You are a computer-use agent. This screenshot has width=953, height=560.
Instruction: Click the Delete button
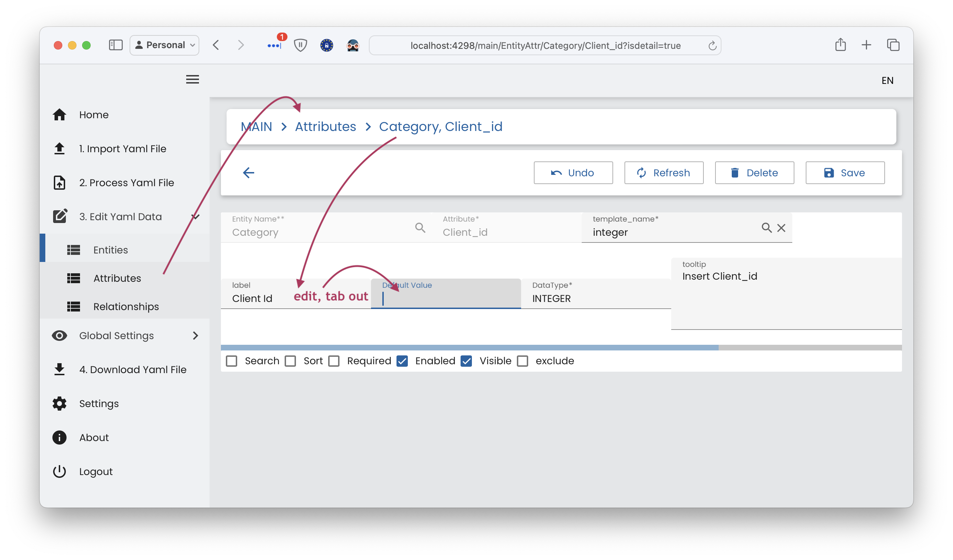pyautogui.click(x=754, y=173)
